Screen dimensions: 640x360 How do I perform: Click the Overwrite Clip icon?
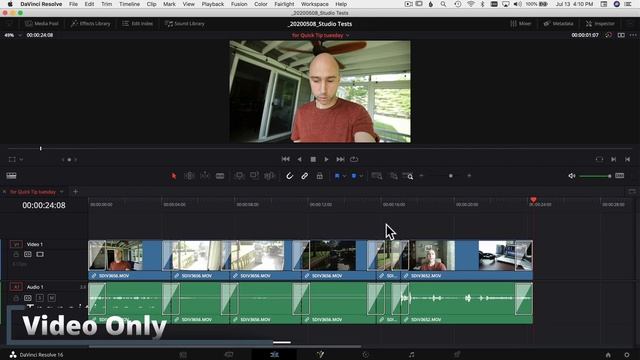254,176
